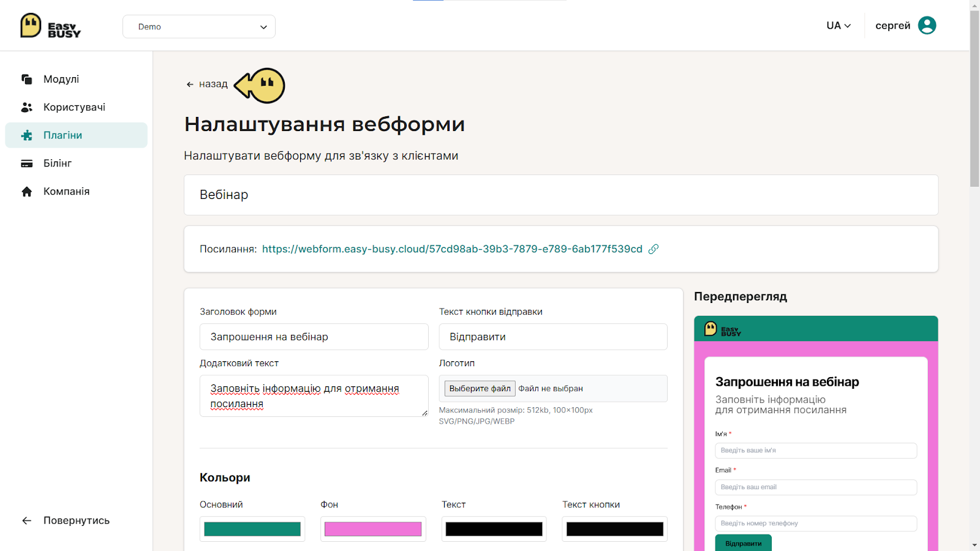Click the preview Відправити button
This screenshot has height=551, width=980.
tap(744, 543)
